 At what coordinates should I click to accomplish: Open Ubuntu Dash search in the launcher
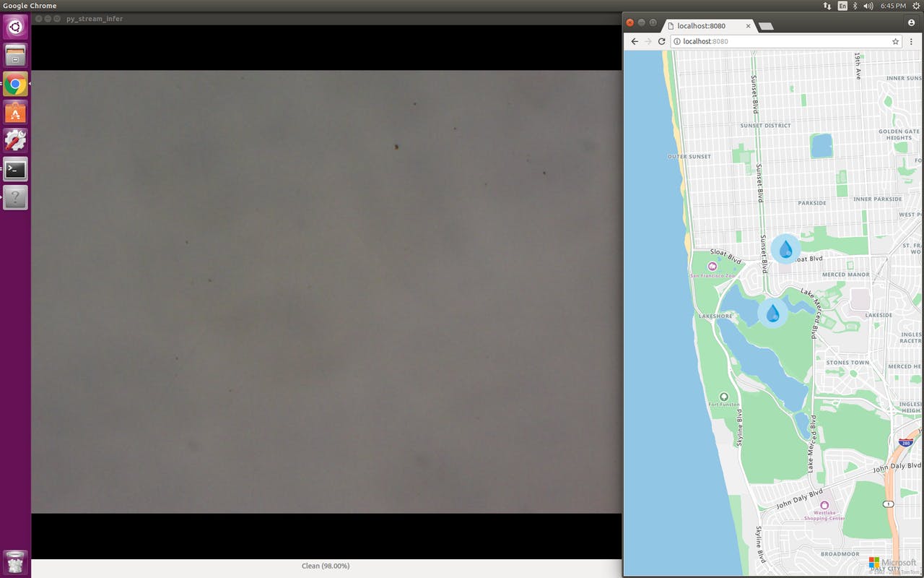coord(15,27)
